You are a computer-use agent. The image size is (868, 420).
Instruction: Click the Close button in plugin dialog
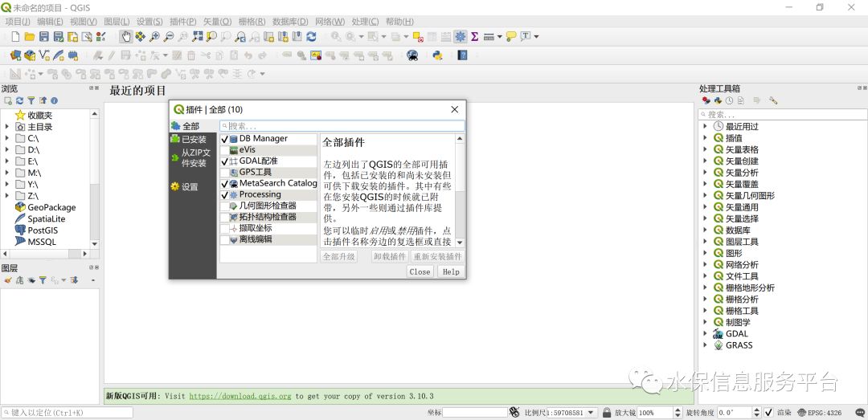pos(420,271)
